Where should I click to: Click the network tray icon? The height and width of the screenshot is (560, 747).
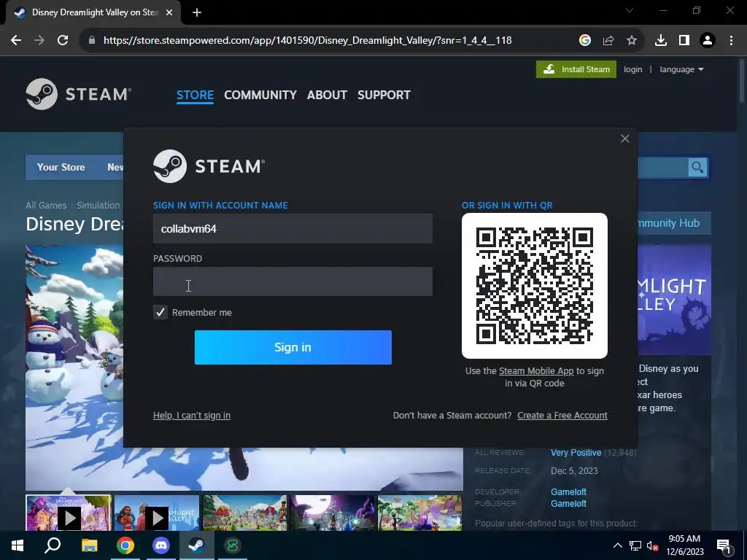[x=635, y=545]
